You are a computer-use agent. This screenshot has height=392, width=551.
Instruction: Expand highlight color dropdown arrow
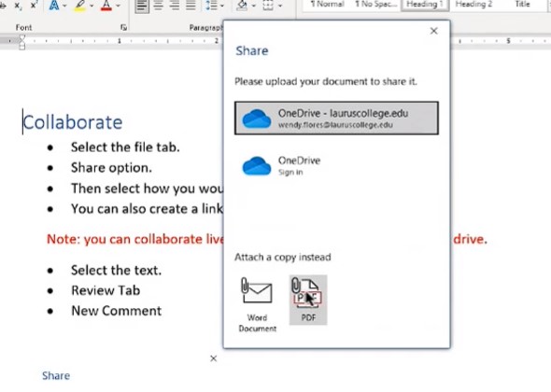click(92, 6)
